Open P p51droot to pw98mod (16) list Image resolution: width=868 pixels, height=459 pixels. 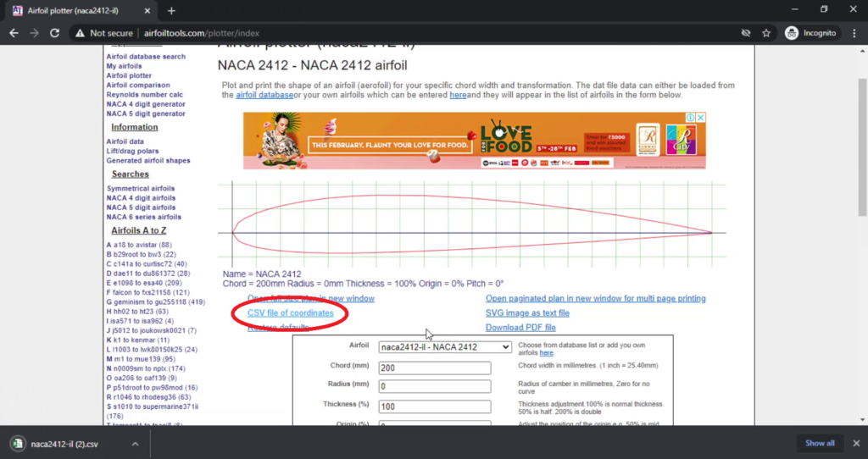pyautogui.click(x=152, y=388)
